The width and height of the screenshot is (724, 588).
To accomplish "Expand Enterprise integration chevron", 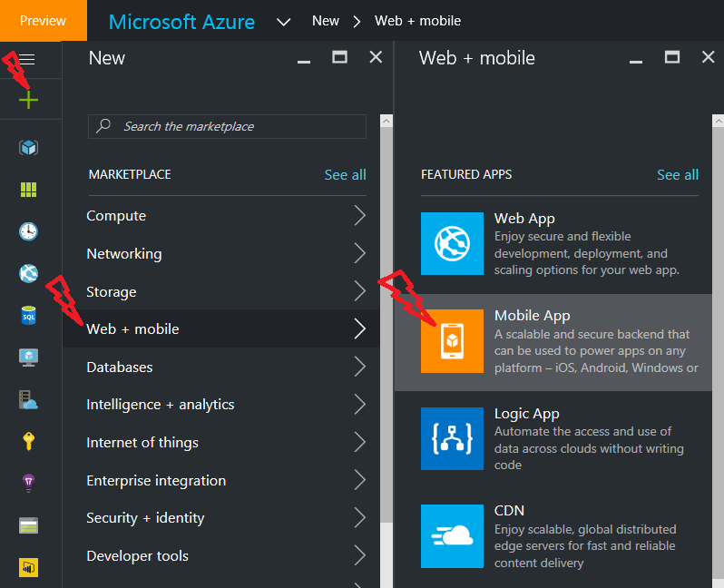I will point(360,480).
